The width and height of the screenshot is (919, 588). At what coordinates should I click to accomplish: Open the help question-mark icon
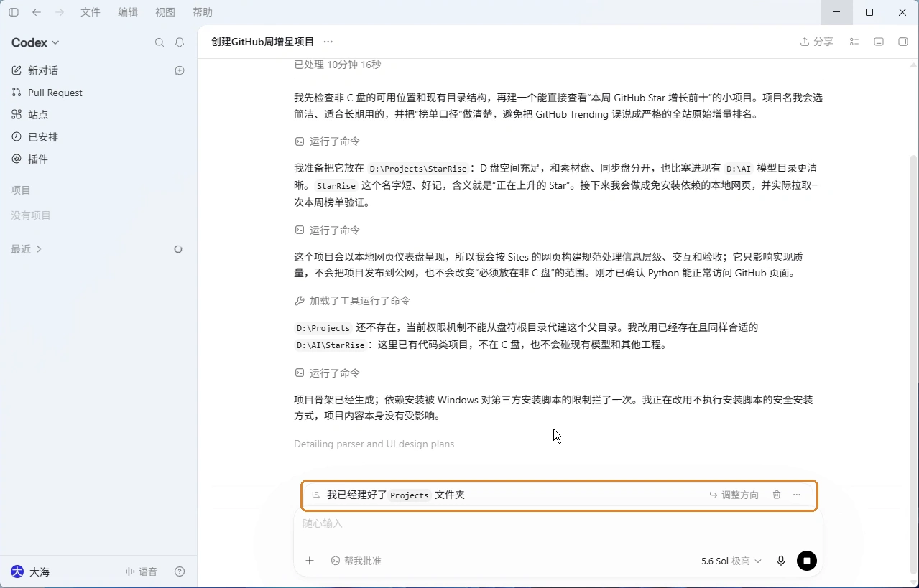(180, 571)
